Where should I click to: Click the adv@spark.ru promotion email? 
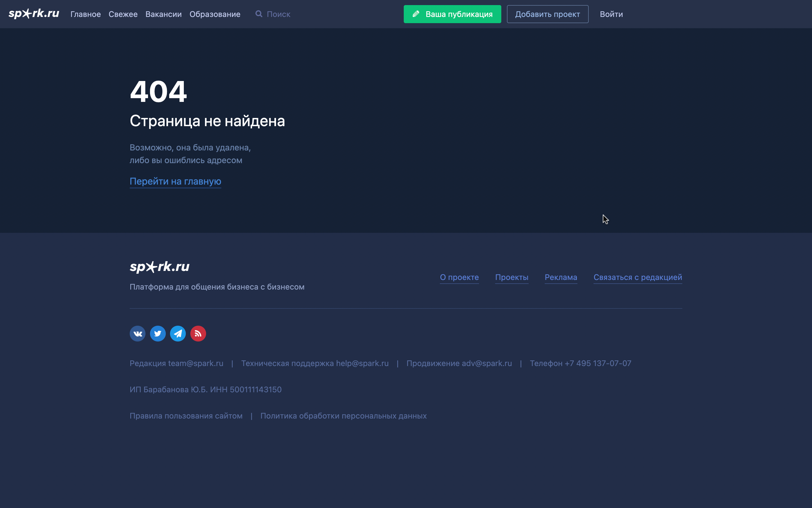pyautogui.click(x=487, y=363)
